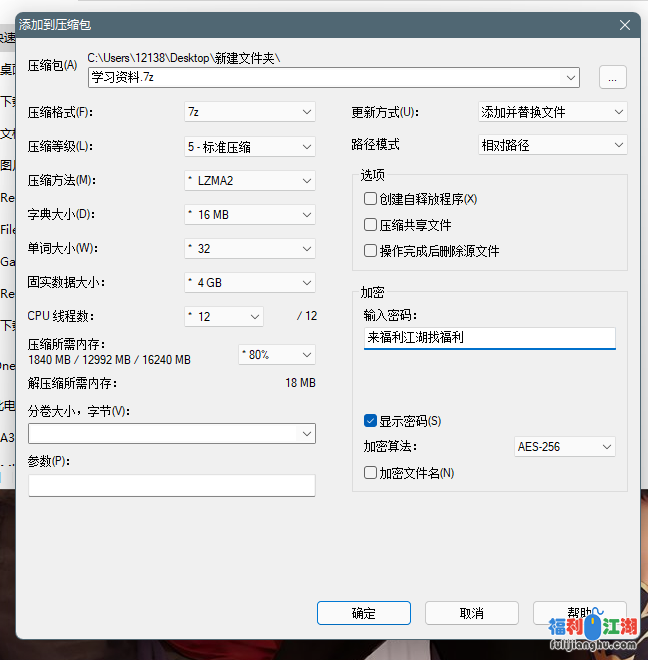Click the 确定 button

pyautogui.click(x=364, y=613)
